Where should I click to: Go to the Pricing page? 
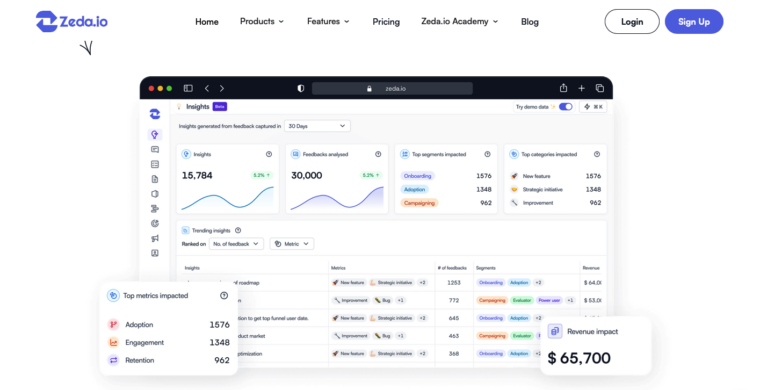386,22
